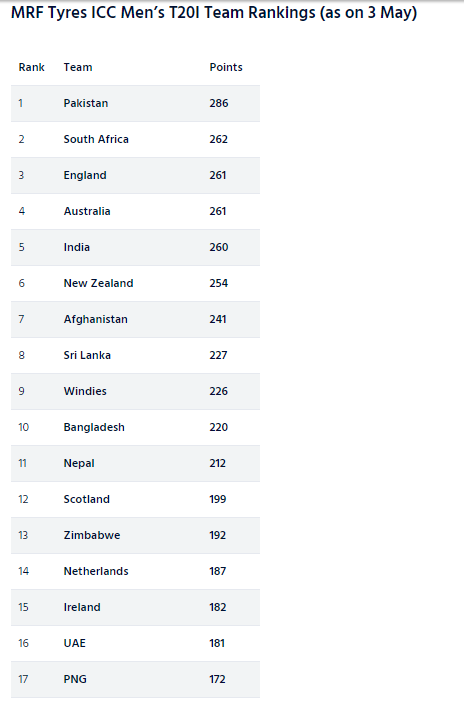Click the New Zealand team entry
This screenshot has width=464, height=702.
tap(99, 283)
